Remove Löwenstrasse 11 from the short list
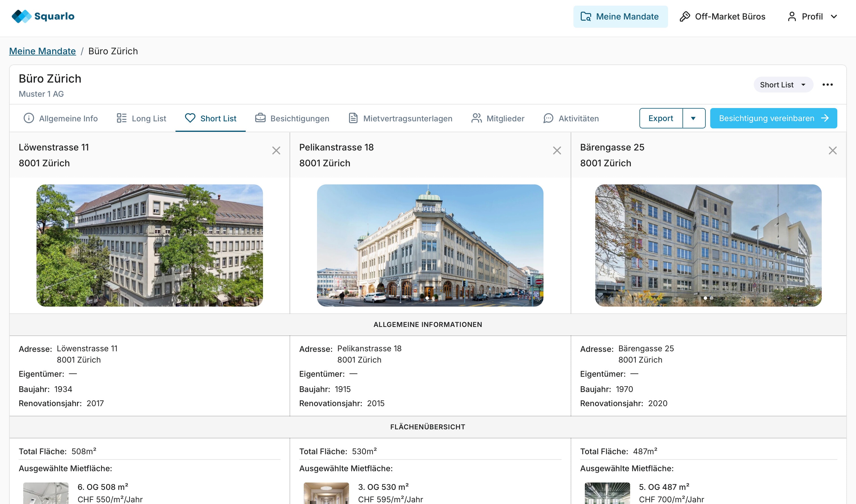This screenshot has width=856, height=504. (276, 150)
